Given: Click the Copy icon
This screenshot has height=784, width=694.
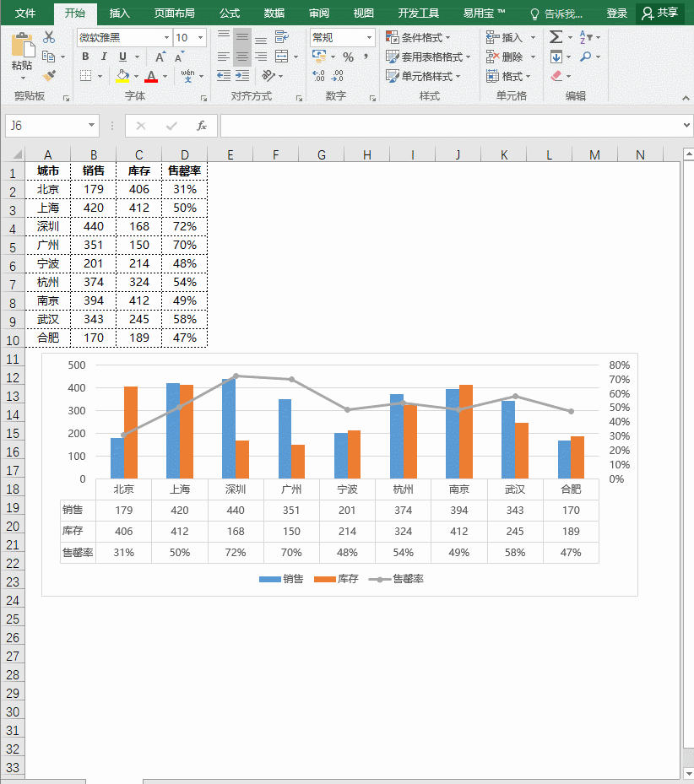Looking at the screenshot, I should 48,57.
